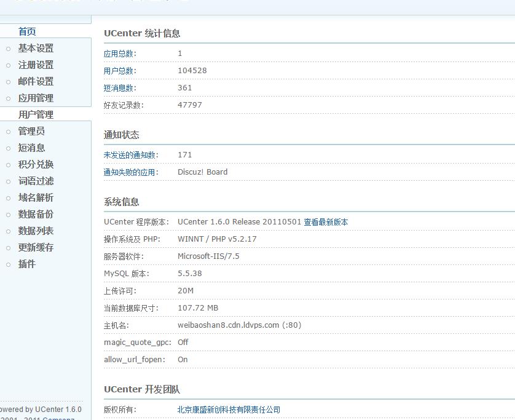Open 应用管理 menu item
Screen dimensions: 515x420
pos(36,98)
